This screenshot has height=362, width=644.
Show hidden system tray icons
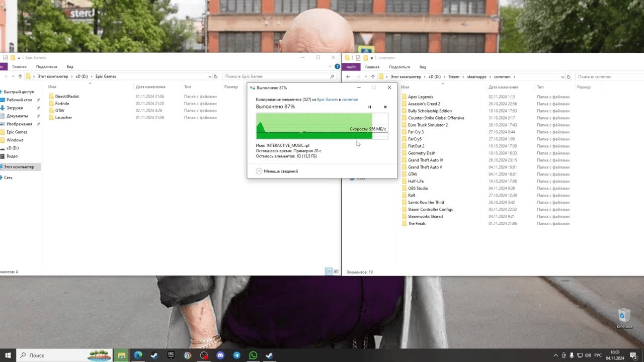[555, 355]
